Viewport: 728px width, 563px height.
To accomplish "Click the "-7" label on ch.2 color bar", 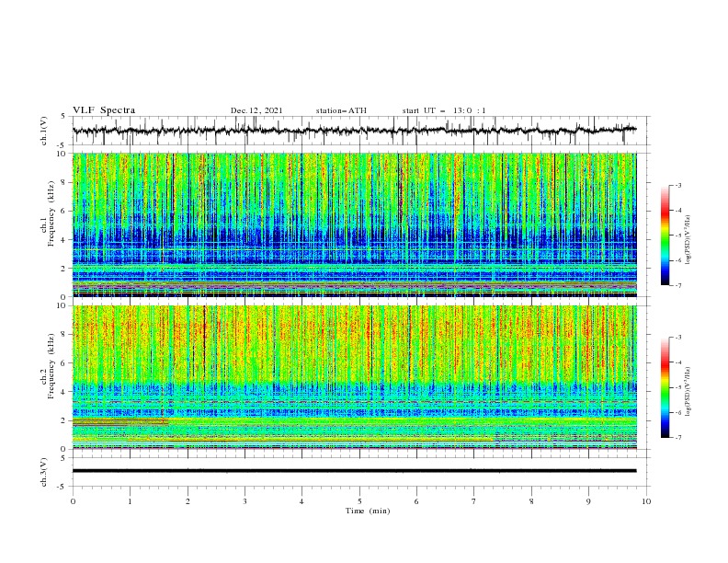I will [x=678, y=437].
